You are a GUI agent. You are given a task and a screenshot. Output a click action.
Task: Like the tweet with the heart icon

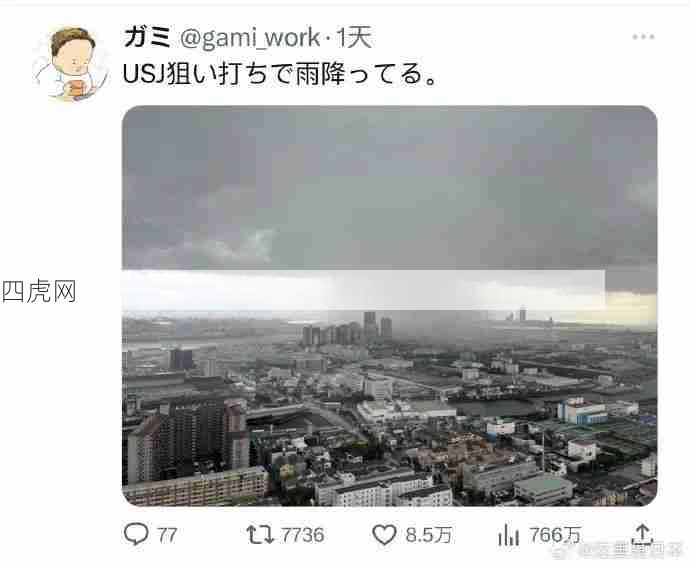384,535
